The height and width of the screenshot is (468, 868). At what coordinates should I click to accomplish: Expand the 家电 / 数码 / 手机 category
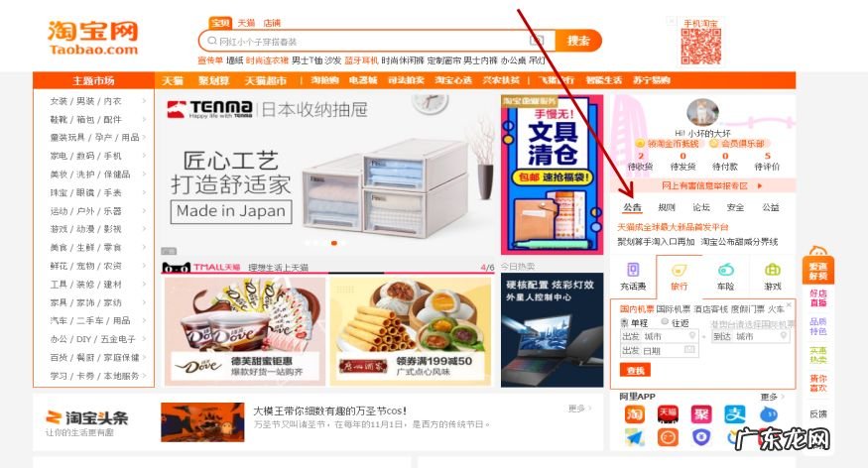[98, 156]
